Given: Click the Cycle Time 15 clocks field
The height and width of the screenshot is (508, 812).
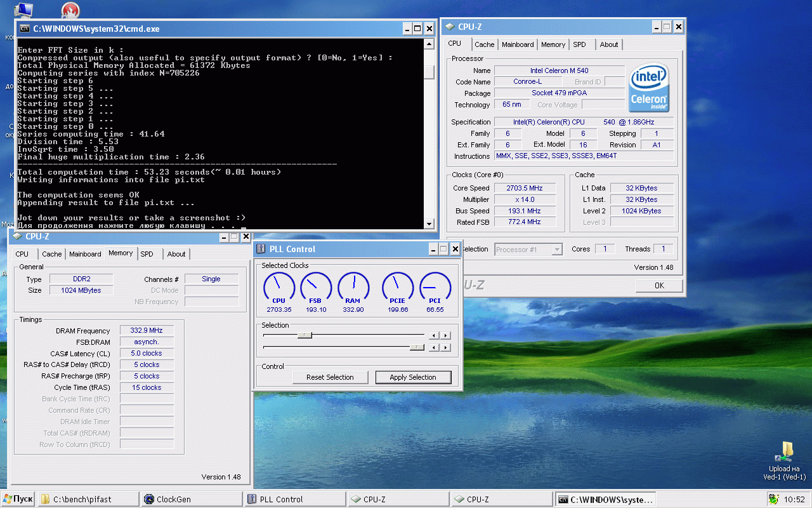Looking at the screenshot, I should pyautogui.click(x=147, y=387).
